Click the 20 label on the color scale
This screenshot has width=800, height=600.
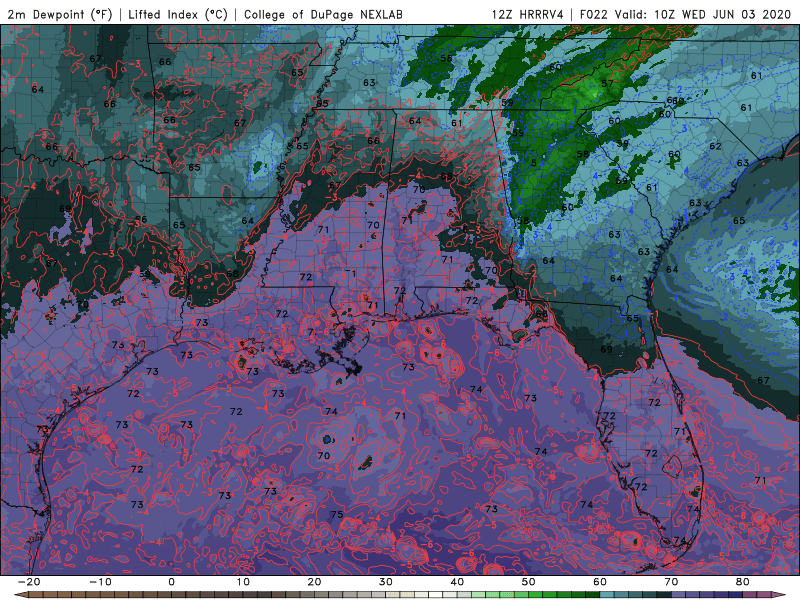314,582
